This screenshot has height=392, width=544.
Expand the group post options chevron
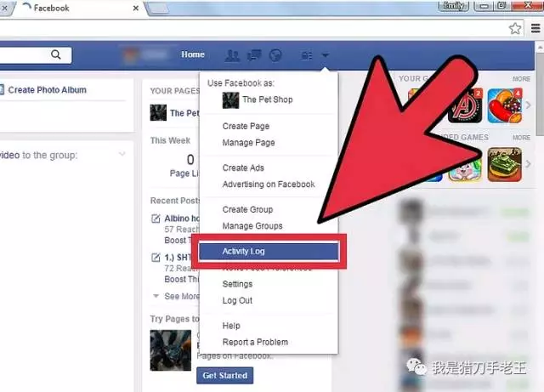122,153
